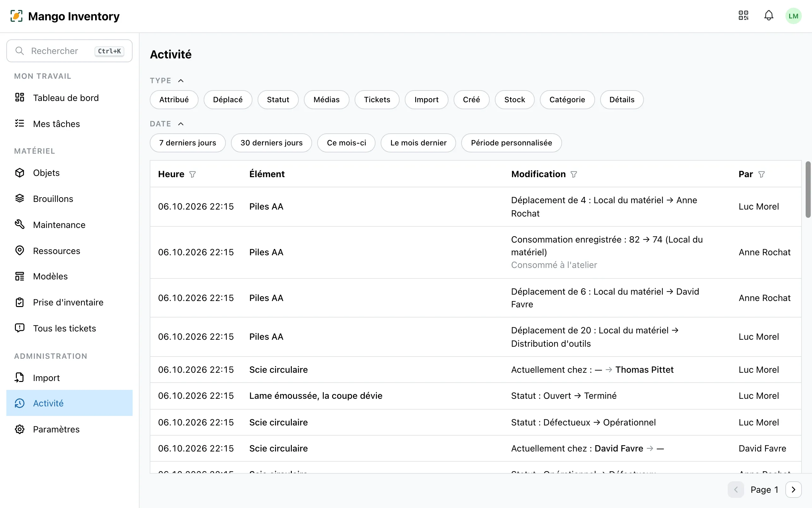Toggle the Détails type filter

tap(622, 100)
